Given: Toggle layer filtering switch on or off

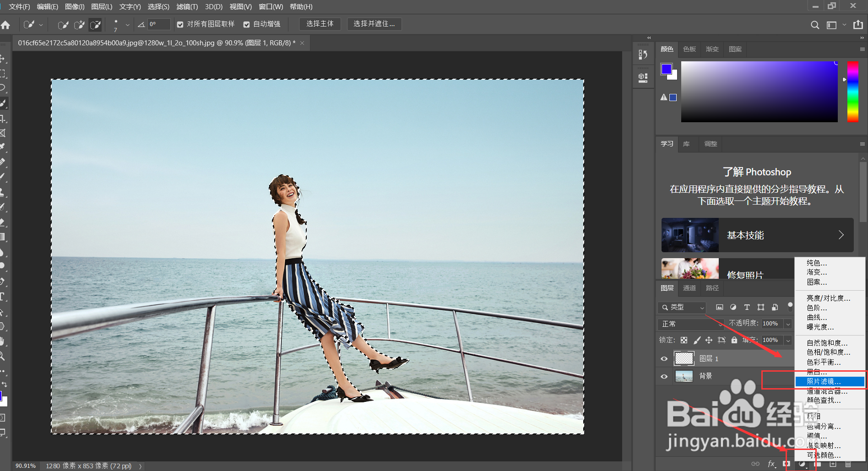Looking at the screenshot, I should (x=790, y=307).
